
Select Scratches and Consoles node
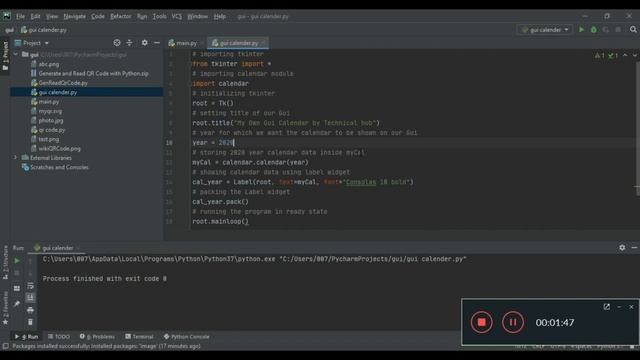(59, 167)
